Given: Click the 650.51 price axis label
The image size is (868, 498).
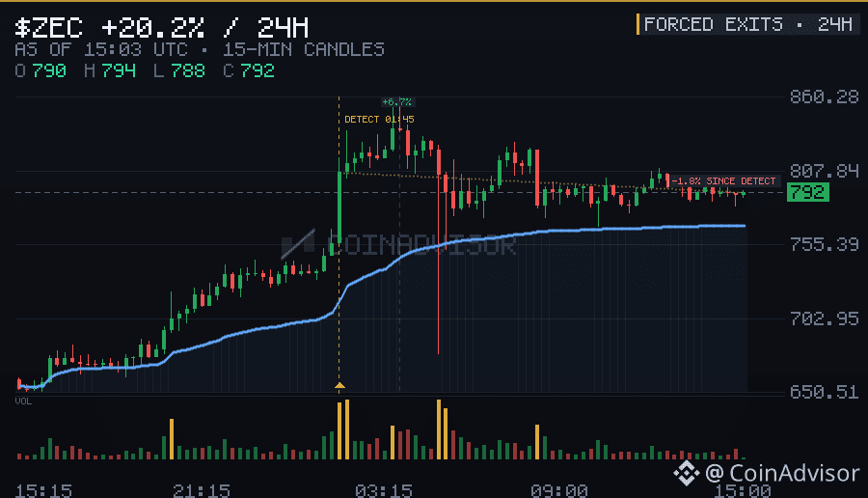Looking at the screenshot, I should (x=825, y=392).
